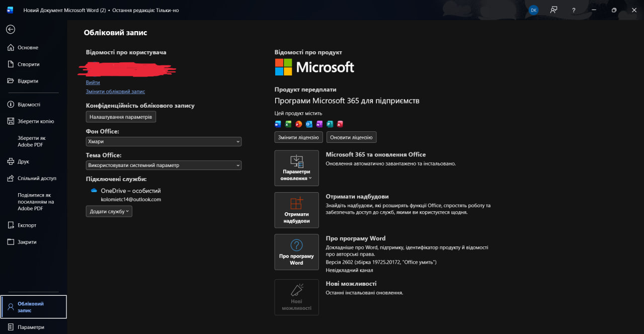
Task: Click the Word icon in the title bar
Action: point(10,10)
